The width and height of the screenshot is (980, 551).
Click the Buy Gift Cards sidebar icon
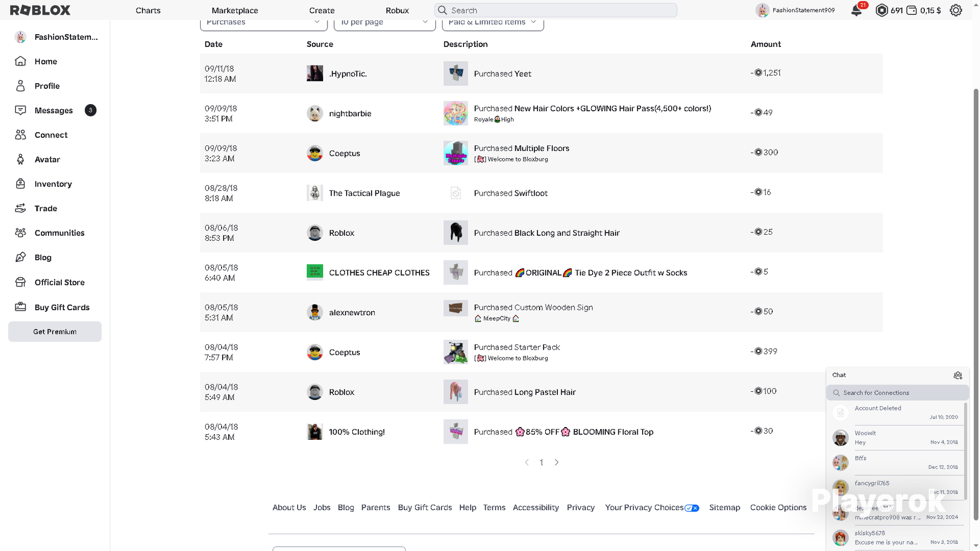pos(20,307)
